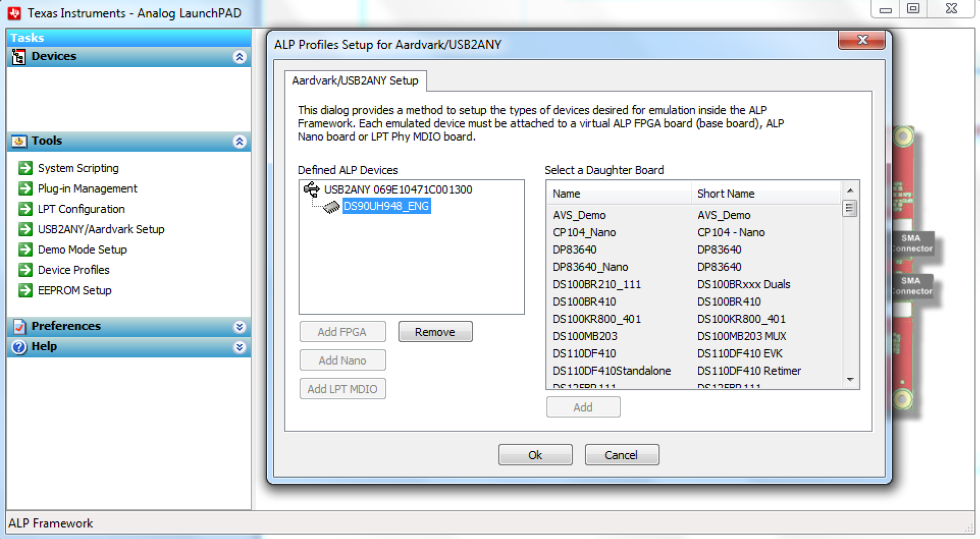Click the green arrow icon beside Device Profiles
The width and height of the screenshot is (980, 539).
(x=25, y=270)
